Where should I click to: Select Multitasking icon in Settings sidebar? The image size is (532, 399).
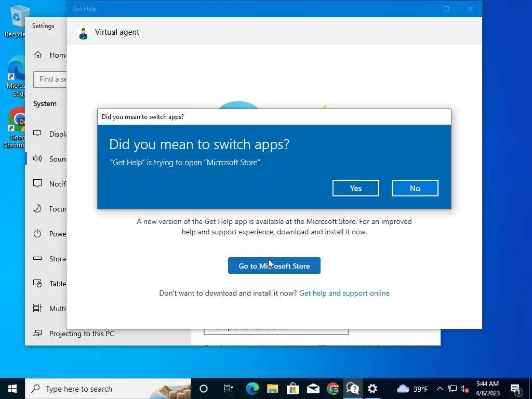37,308
